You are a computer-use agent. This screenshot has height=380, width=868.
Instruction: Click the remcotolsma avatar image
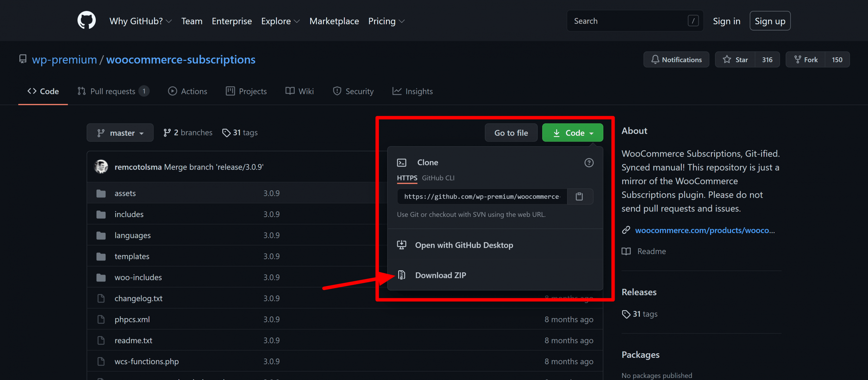pyautogui.click(x=101, y=167)
